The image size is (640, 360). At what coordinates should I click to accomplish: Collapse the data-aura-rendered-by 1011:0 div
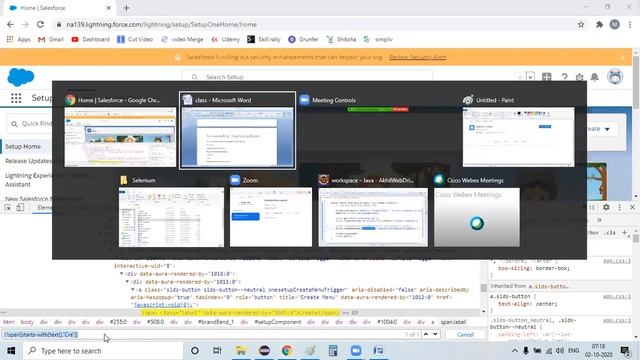[x=127, y=282]
